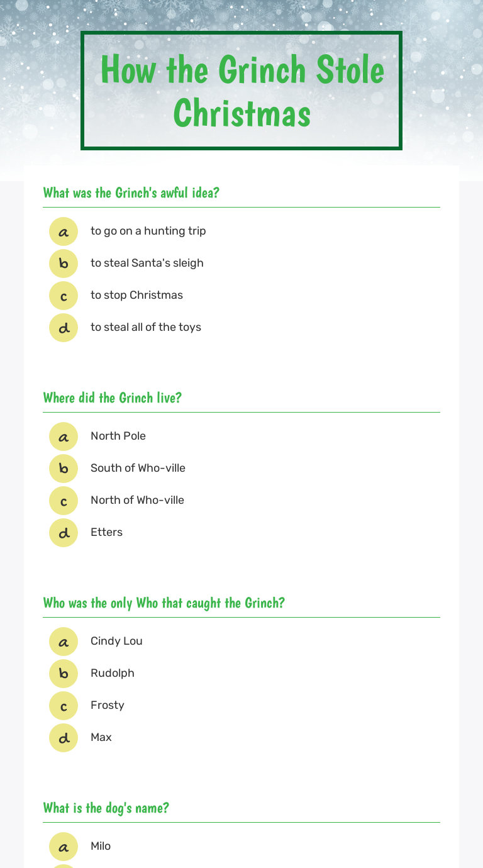Image resolution: width=483 pixels, height=868 pixels.
Task: Click the 'to stop Christmas' answer text
Action: (x=136, y=295)
